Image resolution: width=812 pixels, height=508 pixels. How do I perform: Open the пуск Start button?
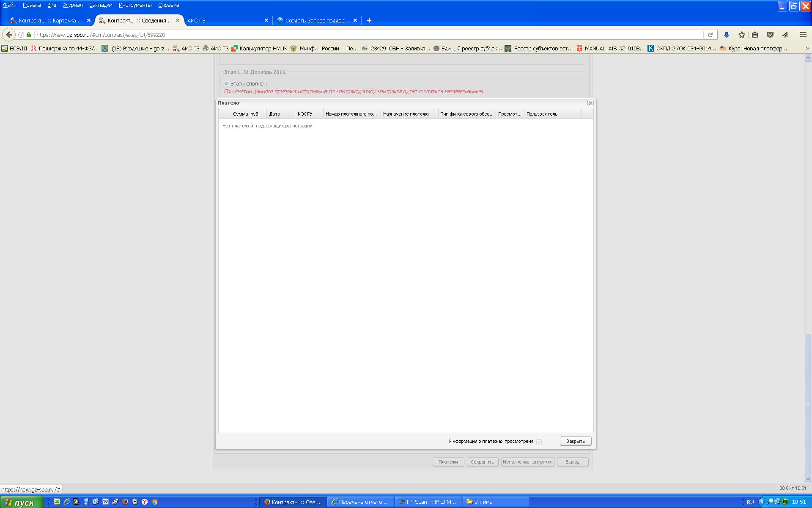(22, 502)
